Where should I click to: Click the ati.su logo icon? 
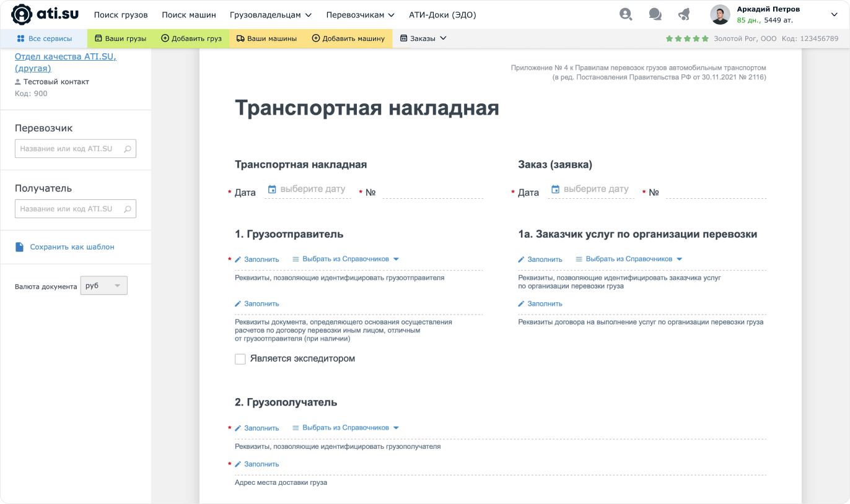click(x=22, y=14)
